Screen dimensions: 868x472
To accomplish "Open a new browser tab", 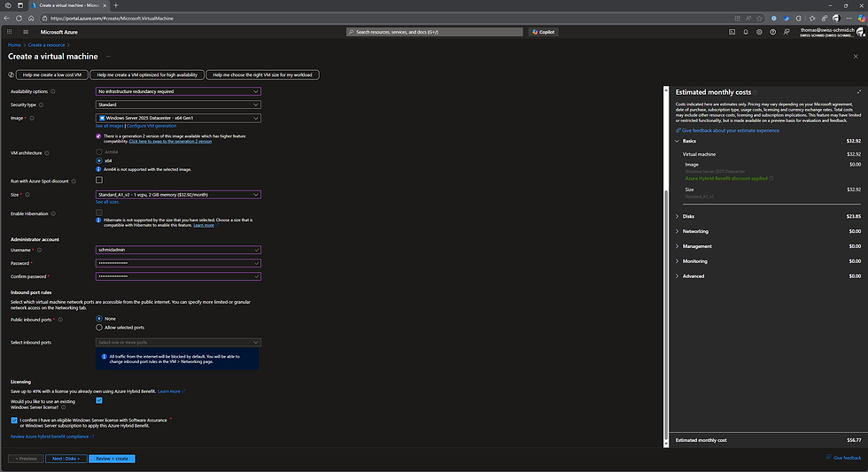I will pyautogui.click(x=116, y=5).
